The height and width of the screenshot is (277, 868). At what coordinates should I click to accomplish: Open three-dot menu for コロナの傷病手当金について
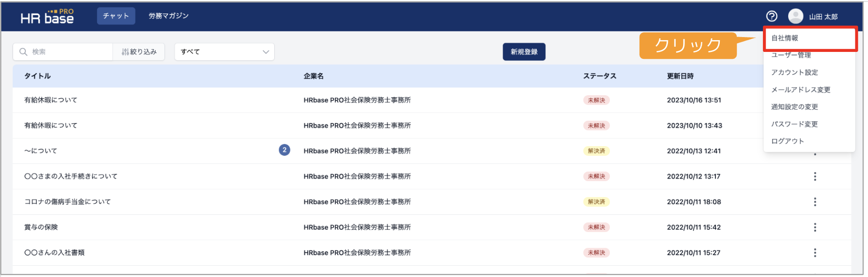[x=814, y=202]
